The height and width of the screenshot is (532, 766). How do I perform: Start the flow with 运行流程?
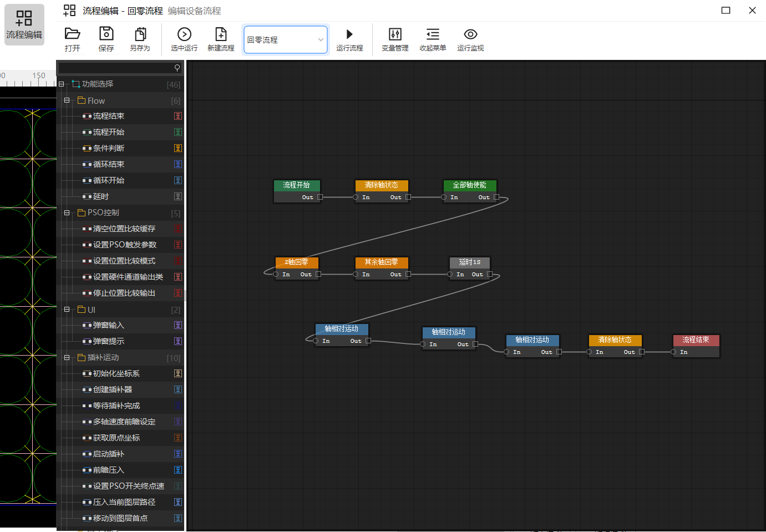(x=349, y=39)
